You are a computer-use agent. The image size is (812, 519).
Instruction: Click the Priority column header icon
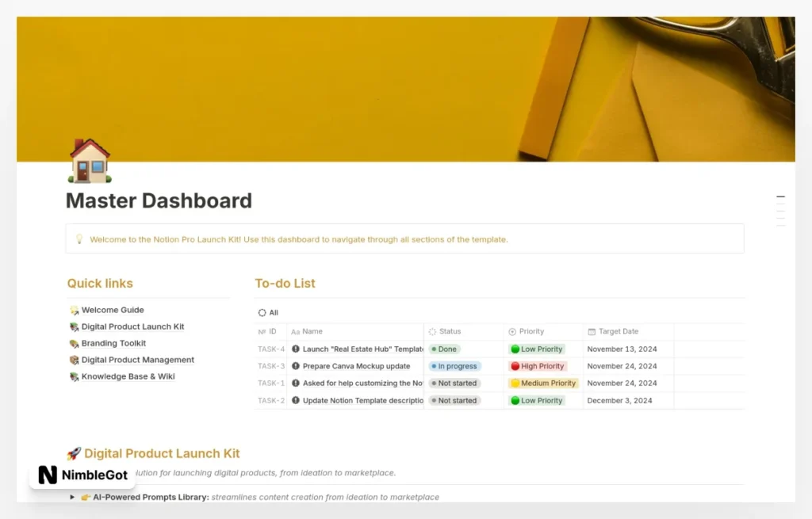coord(512,332)
